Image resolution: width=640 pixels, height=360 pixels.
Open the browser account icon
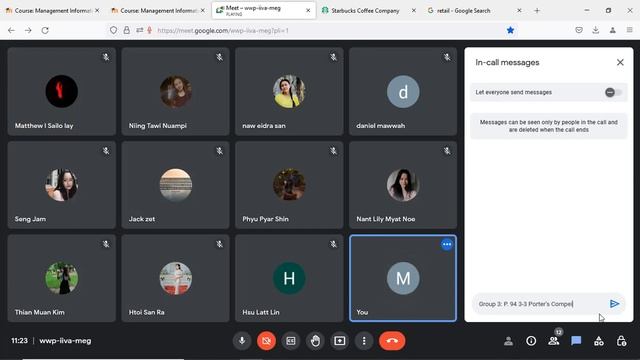tap(613, 30)
